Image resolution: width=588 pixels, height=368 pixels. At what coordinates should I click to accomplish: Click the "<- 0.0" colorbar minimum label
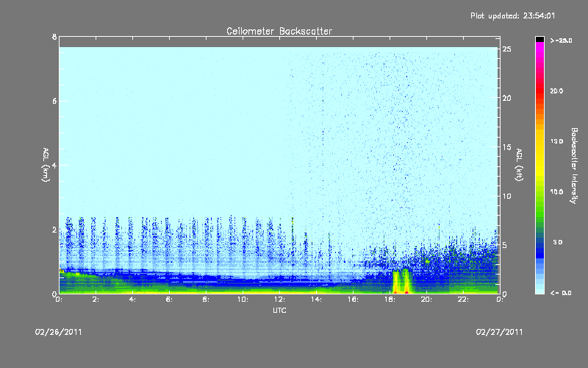pos(561,292)
